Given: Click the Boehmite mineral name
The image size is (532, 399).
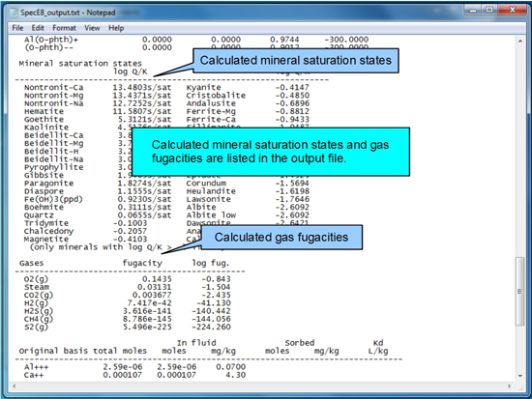Looking at the screenshot, I should tap(44, 207).
